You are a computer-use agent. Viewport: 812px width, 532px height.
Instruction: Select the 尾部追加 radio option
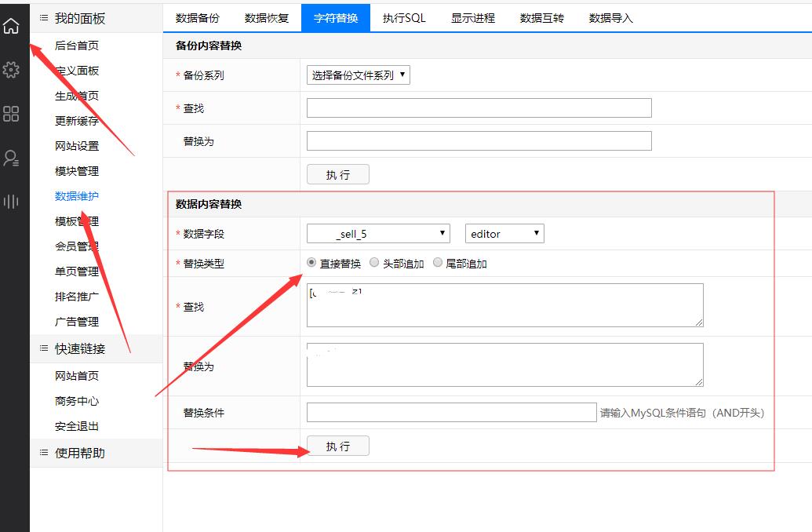(438, 263)
